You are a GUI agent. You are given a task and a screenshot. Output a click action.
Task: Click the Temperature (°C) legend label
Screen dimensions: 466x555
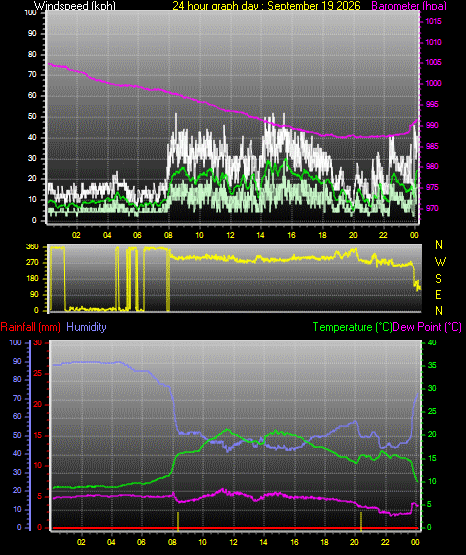[352, 327]
